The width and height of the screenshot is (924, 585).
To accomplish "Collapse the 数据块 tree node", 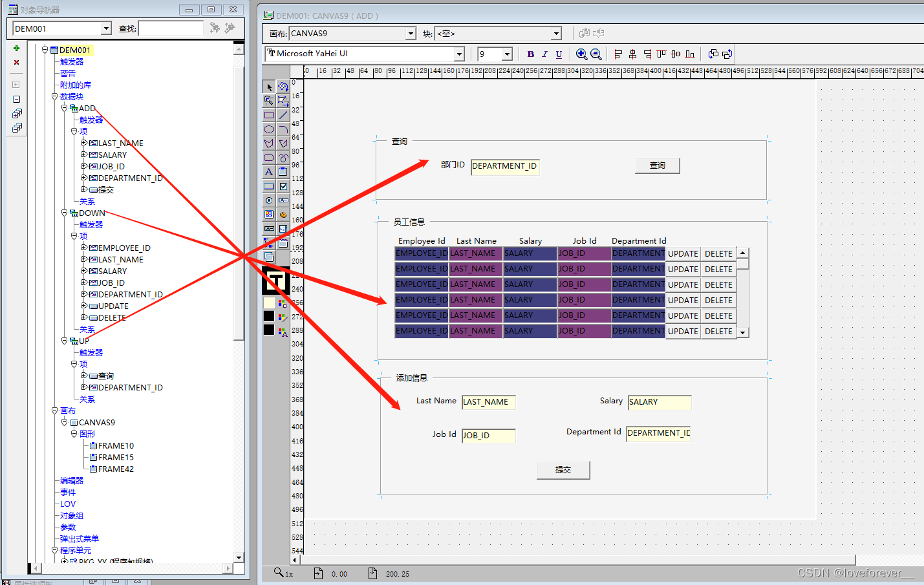I will point(54,96).
